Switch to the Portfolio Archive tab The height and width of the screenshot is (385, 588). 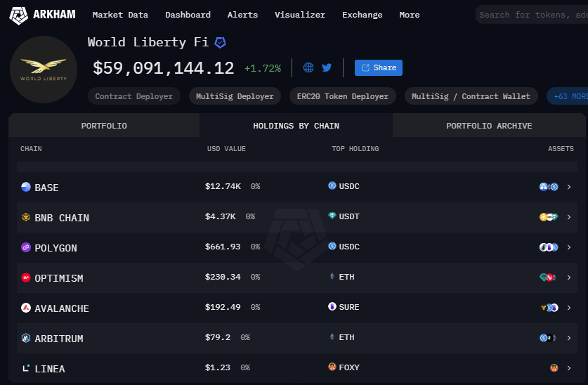coord(489,126)
